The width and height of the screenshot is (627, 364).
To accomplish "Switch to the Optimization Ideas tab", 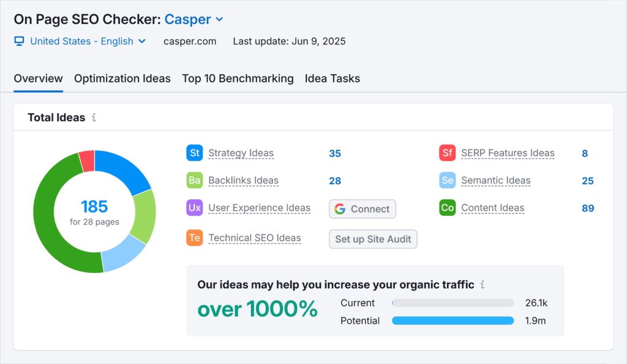I will click(122, 78).
